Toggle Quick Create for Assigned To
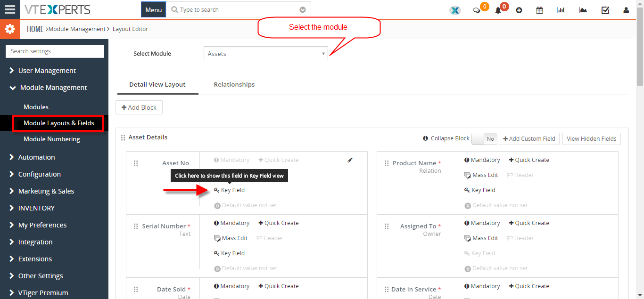The image size is (644, 299). coord(529,223)
